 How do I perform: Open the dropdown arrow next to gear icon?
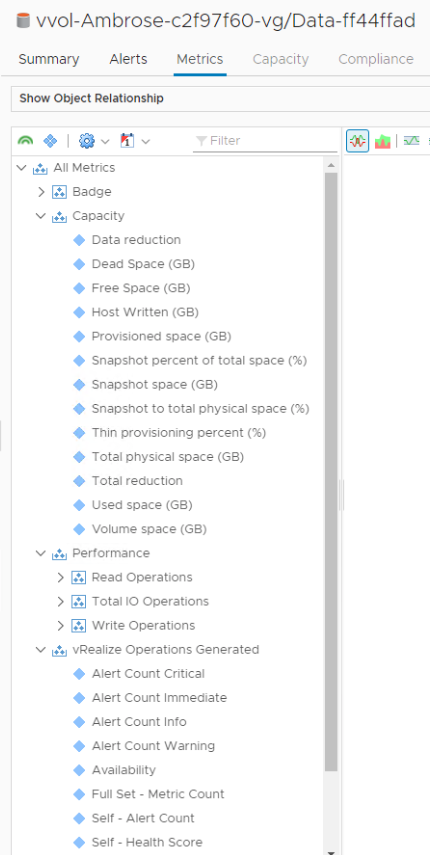(105, 142)
